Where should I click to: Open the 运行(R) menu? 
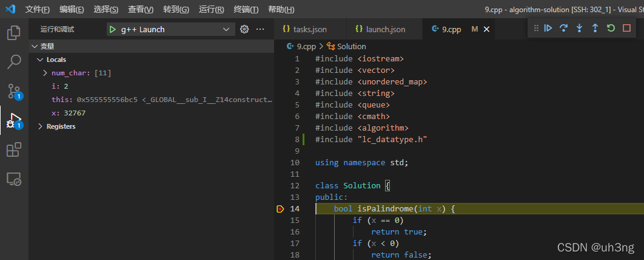coord(212,10)
